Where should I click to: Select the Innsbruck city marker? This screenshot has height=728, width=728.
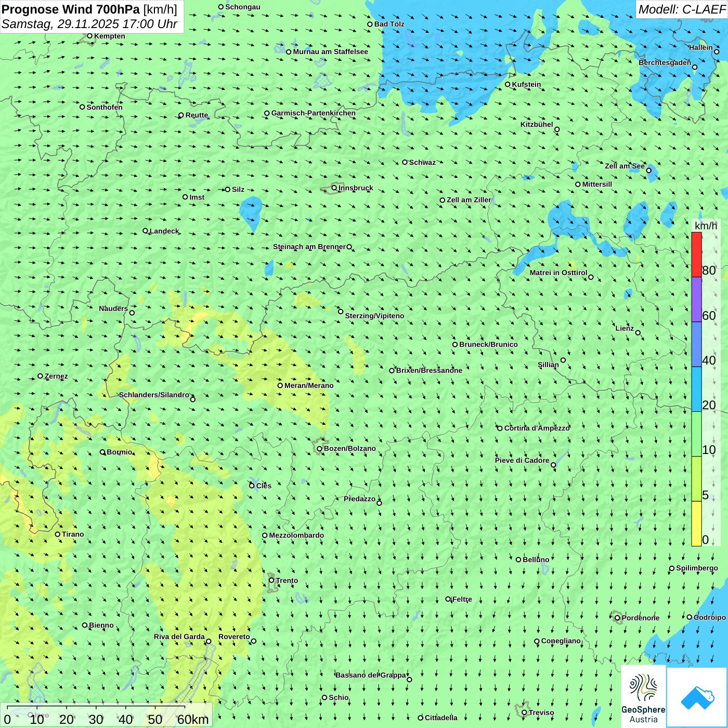click(x=334, y=188)
